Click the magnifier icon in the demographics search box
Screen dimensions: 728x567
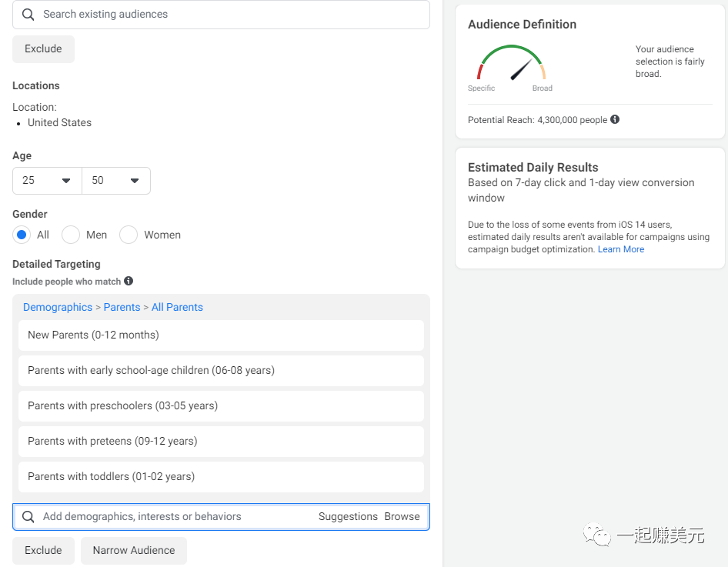(x=28, y=517)
